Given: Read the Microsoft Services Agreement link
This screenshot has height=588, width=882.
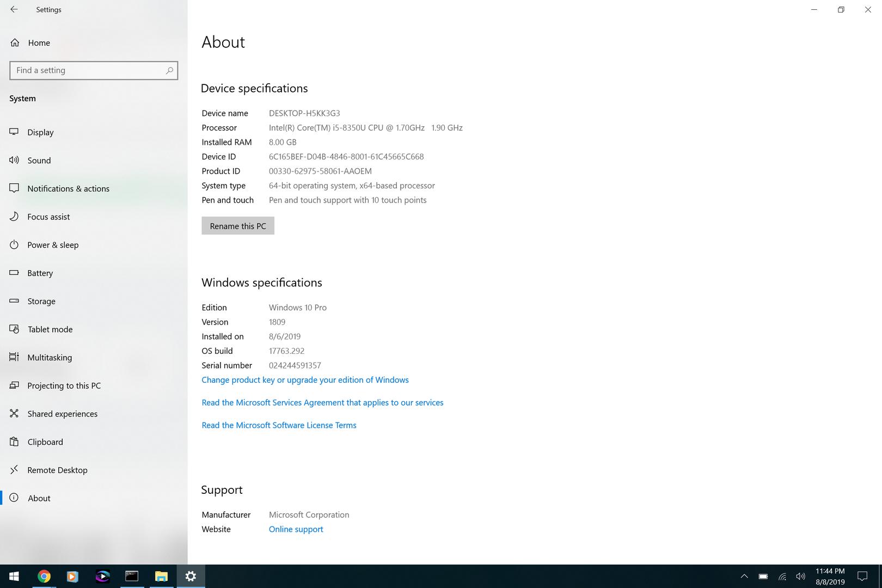Looking at the screenshot, I should pyautogui.click(x=322, y=402).
